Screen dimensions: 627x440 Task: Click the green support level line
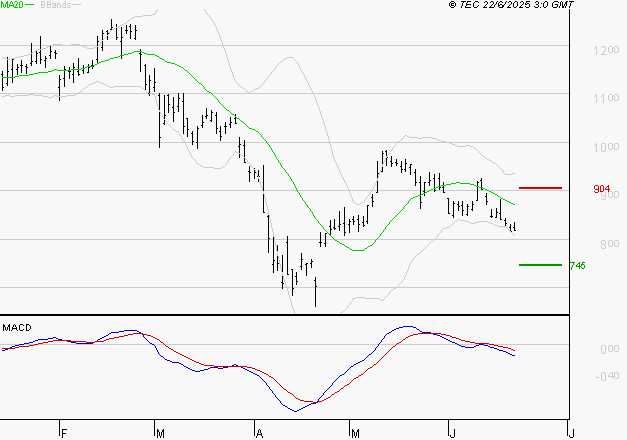point(540,265)
